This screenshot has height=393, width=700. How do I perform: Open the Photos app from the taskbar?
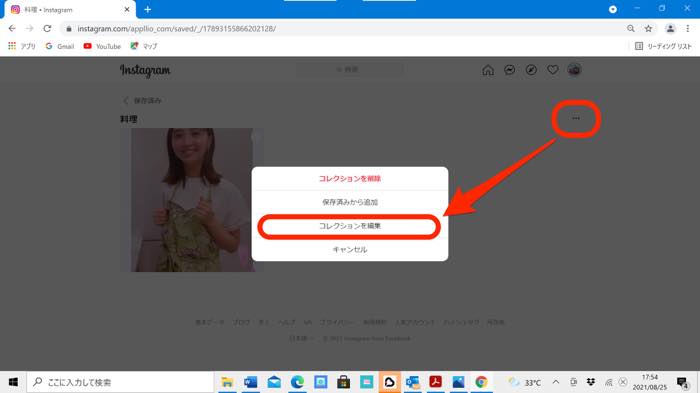(x=458, y=382)
